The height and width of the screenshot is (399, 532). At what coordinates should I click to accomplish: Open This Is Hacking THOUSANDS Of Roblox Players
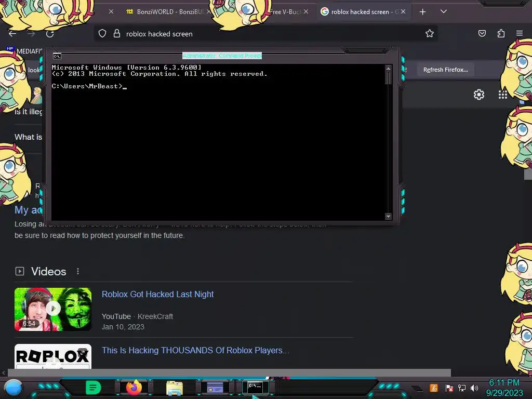tap(195, 350)
